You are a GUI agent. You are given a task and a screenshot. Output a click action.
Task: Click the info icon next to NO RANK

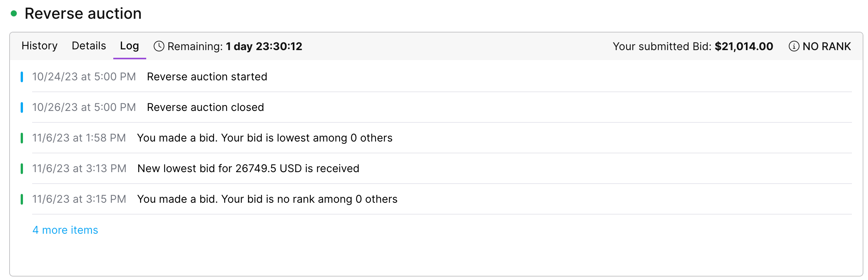794,46
